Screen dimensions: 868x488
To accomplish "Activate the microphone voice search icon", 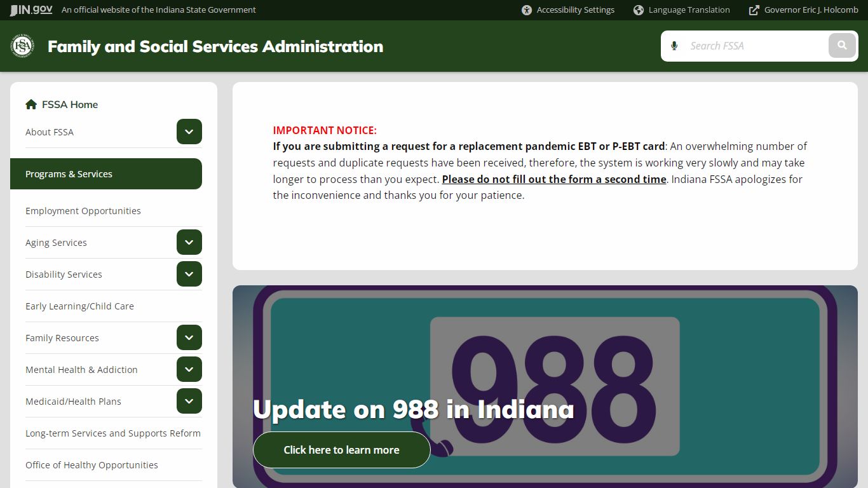I will [674, 46].
